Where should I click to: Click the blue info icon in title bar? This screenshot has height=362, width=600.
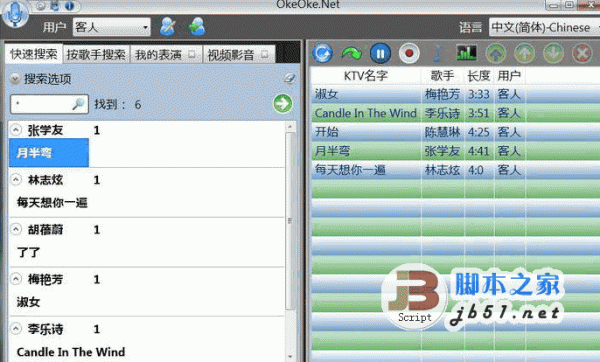70,6
